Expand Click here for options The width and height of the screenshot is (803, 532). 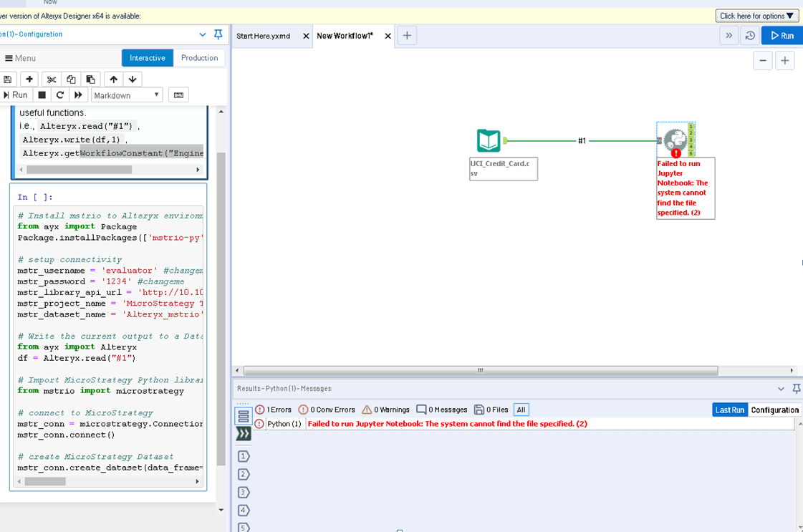(x=756, y=15)
